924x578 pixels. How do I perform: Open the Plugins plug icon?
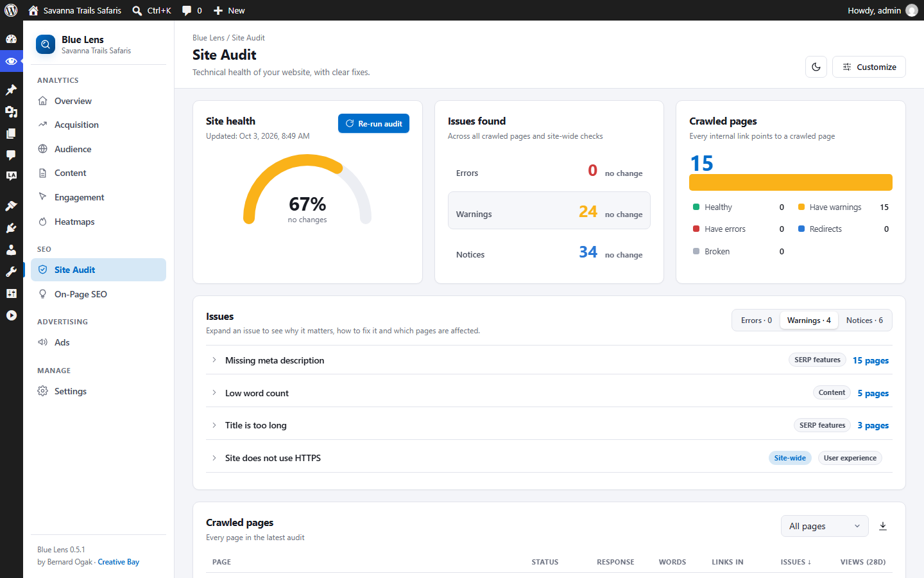[x=11, y=228]
